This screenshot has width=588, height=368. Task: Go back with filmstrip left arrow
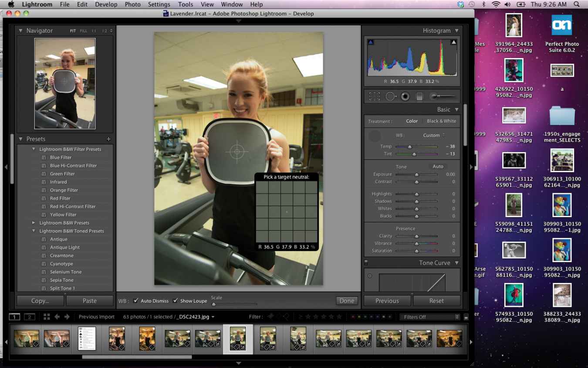tap(57, 317)
